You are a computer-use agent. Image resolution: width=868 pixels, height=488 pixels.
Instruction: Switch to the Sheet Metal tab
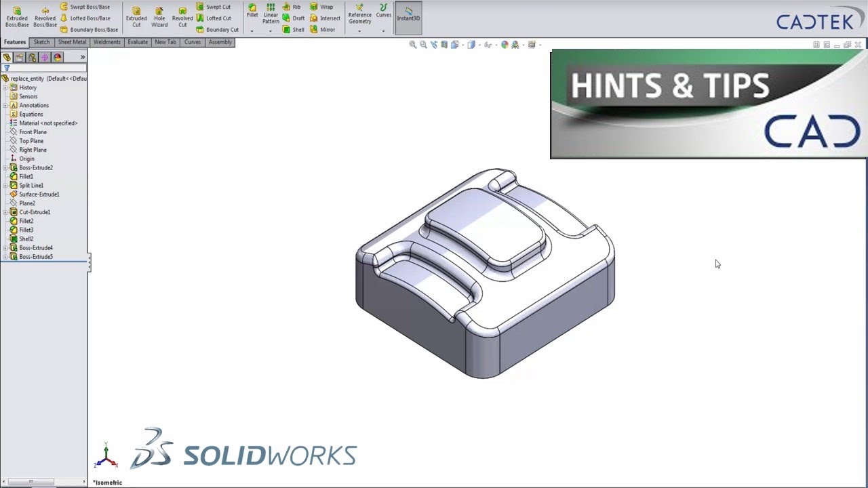72,42
